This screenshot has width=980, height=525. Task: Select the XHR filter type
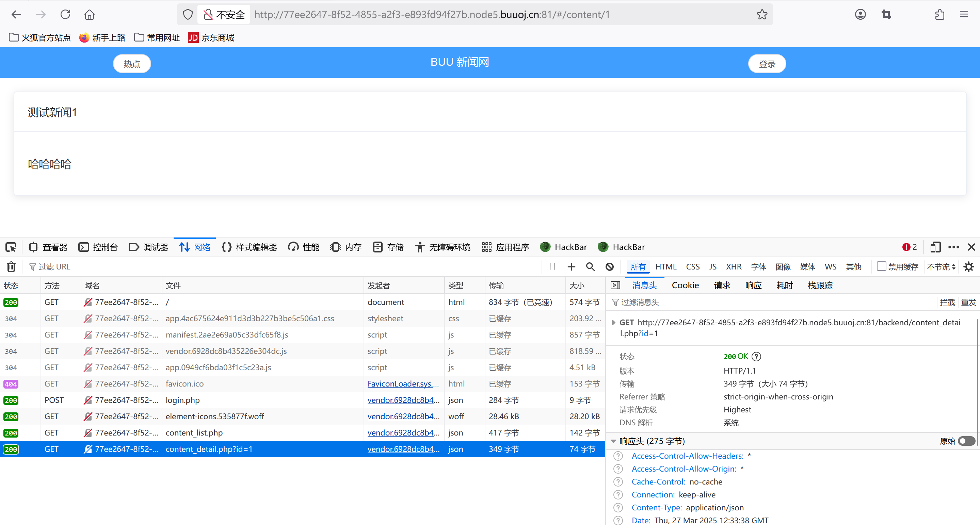(733, 267)
